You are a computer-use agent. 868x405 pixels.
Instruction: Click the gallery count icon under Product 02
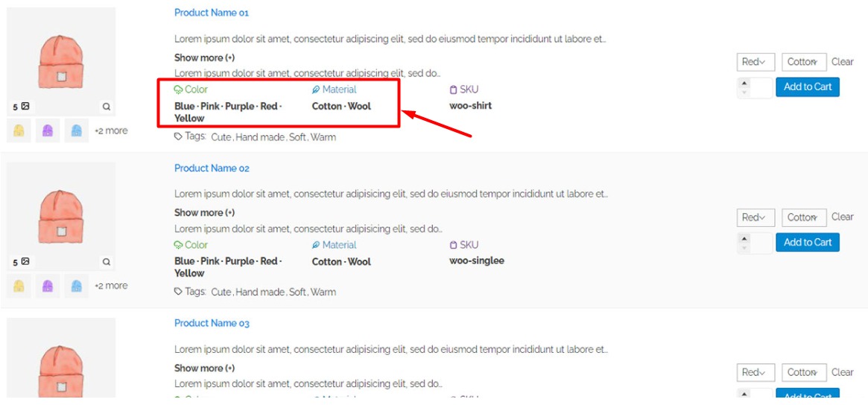(25, 262)
